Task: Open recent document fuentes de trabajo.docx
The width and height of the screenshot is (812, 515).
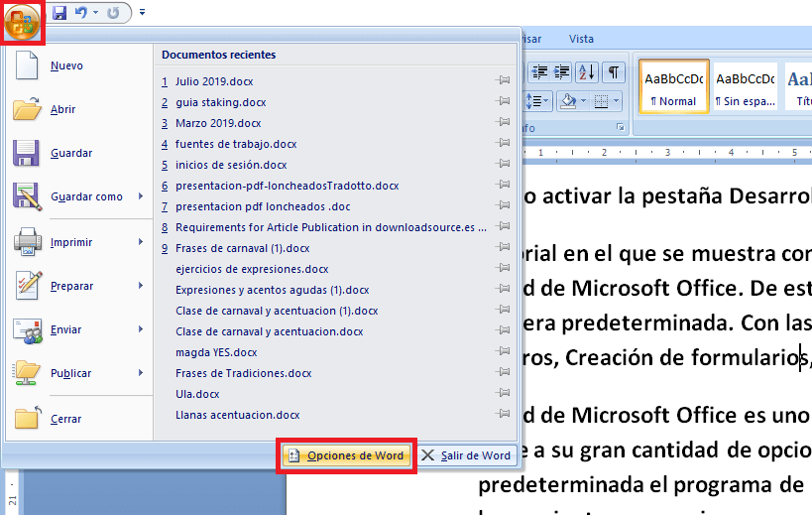Action: pyautogui.click(x=236, y=144)
